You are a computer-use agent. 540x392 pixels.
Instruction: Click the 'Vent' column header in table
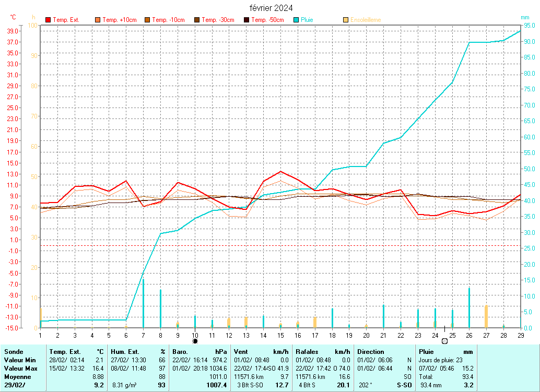tap(241, 352)
